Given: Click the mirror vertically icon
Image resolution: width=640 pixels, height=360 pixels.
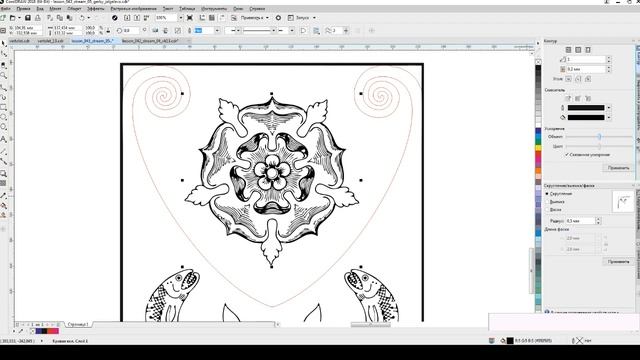Looking at the screenshot, I should 165,31.
